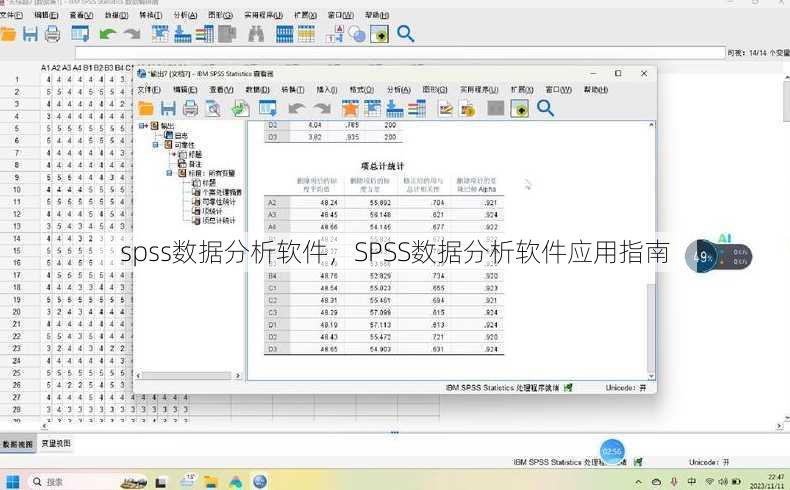Click the Print icon in the Data Editor toolbar

(52, 34)
